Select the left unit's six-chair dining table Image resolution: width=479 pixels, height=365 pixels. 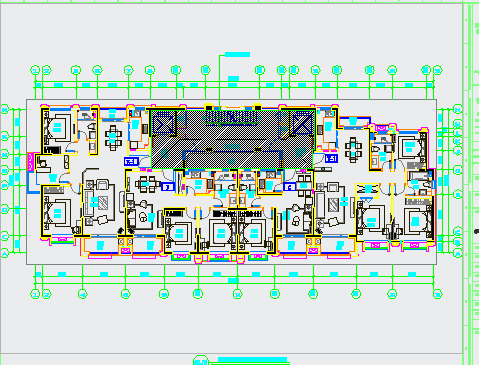tap(113, 137)
